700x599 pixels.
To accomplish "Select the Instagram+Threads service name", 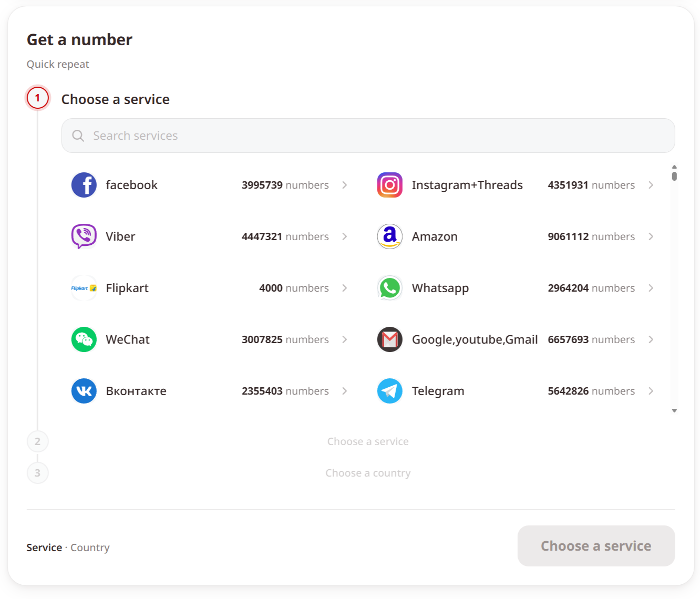I will point(467,185).
